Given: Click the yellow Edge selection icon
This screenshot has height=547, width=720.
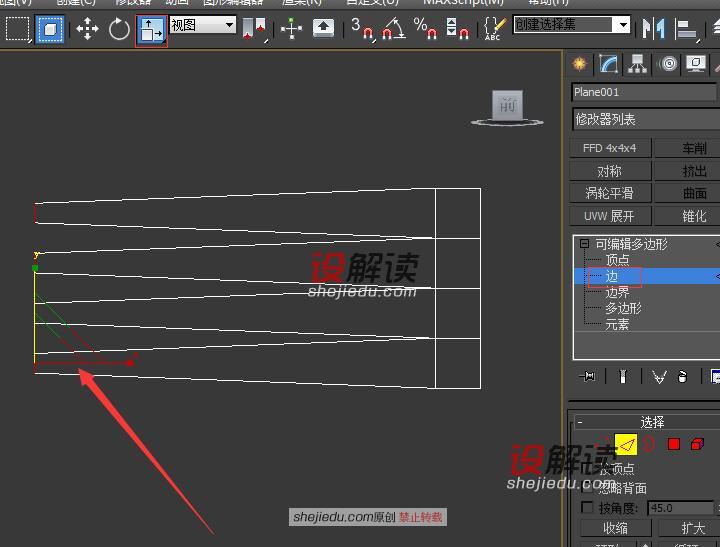Looking at the screenshot, I should [x=626, y=444].
